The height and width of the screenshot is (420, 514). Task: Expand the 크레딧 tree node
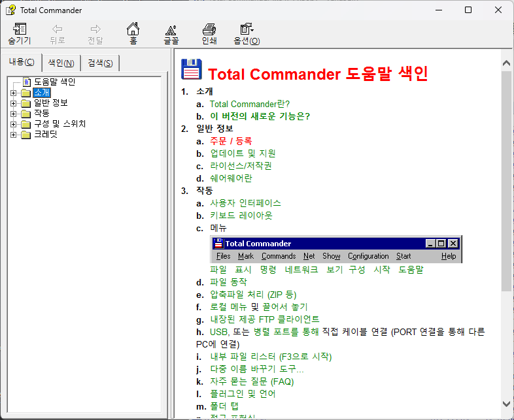pos(13,135)
